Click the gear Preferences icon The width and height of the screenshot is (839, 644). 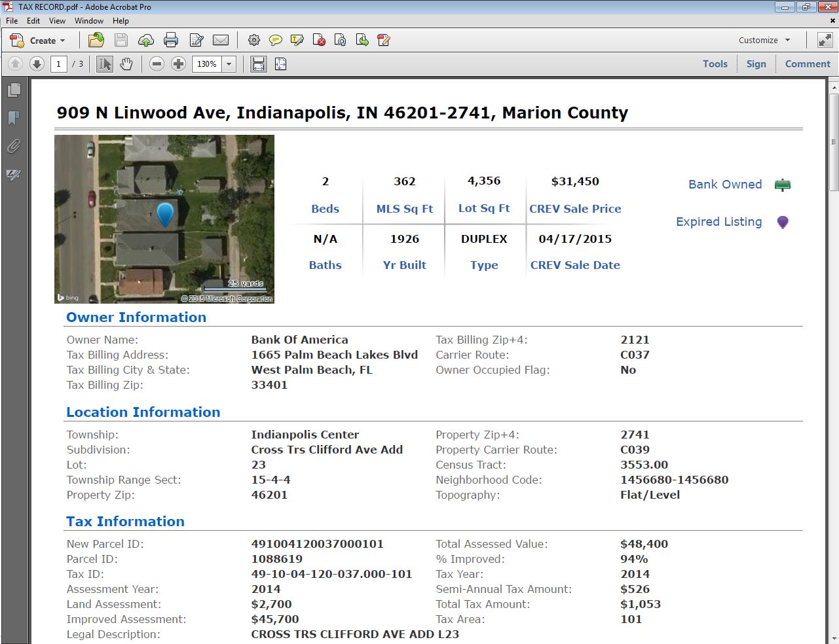[x=254, y=41]
